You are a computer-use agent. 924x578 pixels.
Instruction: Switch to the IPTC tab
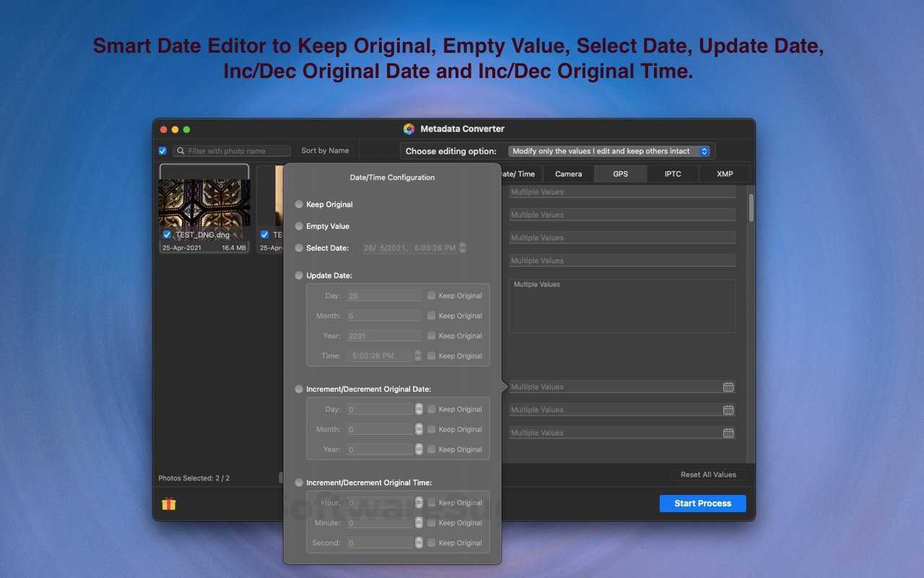672,173
